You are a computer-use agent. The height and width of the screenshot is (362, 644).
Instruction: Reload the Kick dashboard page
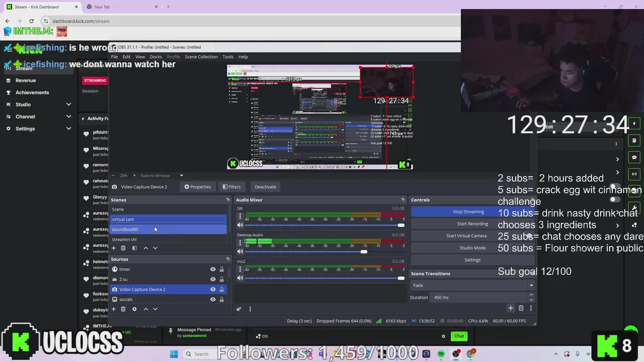coord(31,21)
